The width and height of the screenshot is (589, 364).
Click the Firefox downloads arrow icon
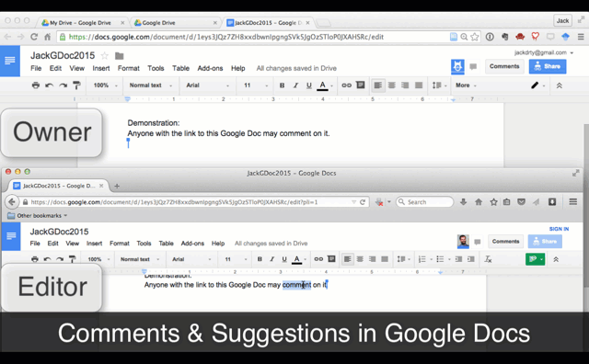[463, 202]
